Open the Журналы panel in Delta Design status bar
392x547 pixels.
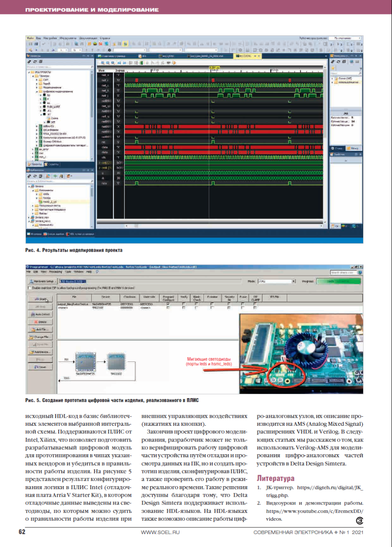click(34, 235)
